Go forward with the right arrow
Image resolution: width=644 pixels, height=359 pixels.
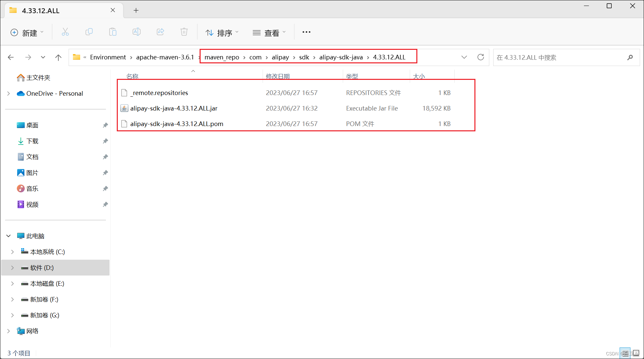click(28, 57)
